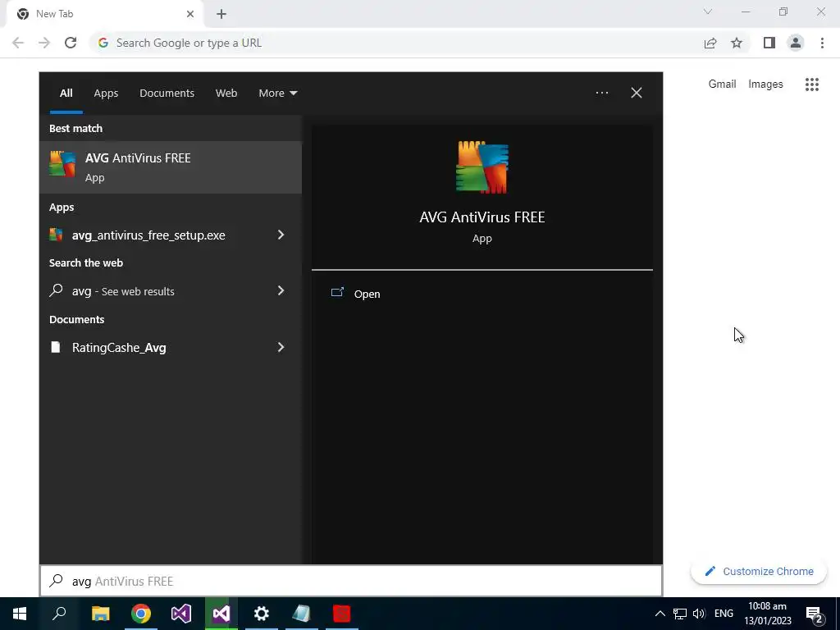Open search options ellipsis menu
The width and height of the screenshot is (840, 630).
601,94
